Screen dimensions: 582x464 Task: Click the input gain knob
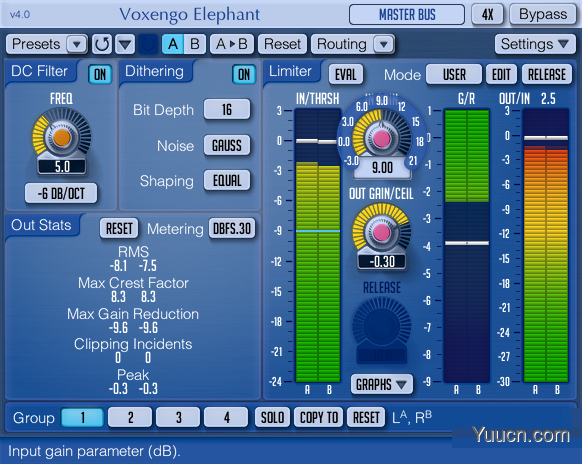point(381,137)
